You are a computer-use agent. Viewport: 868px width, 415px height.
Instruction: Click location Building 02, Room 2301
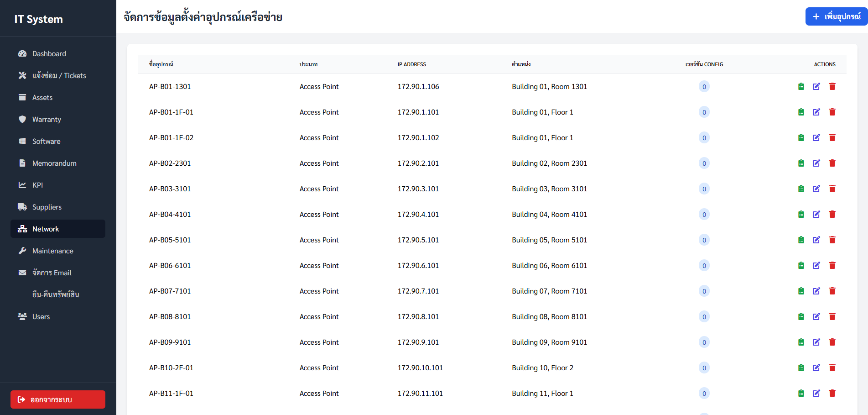coord(550,163)
